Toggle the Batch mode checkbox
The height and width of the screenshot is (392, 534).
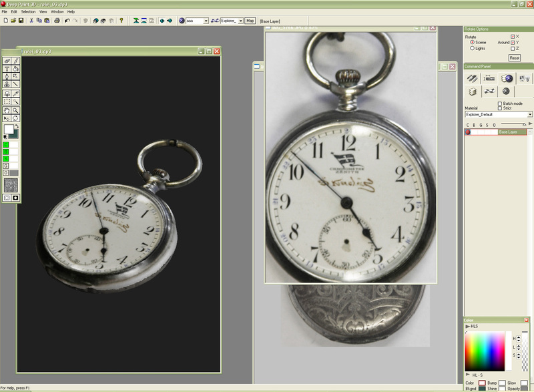(x=500, y=104)
